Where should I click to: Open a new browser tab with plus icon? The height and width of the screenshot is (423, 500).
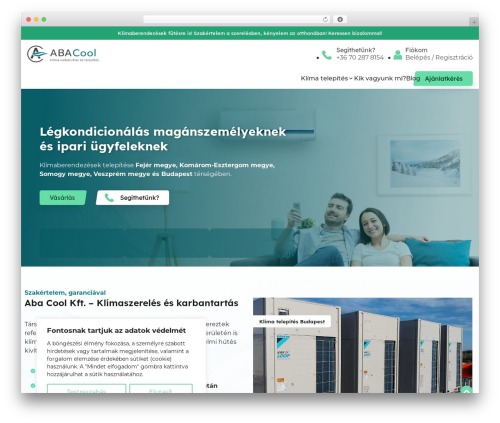pos(474,22)
